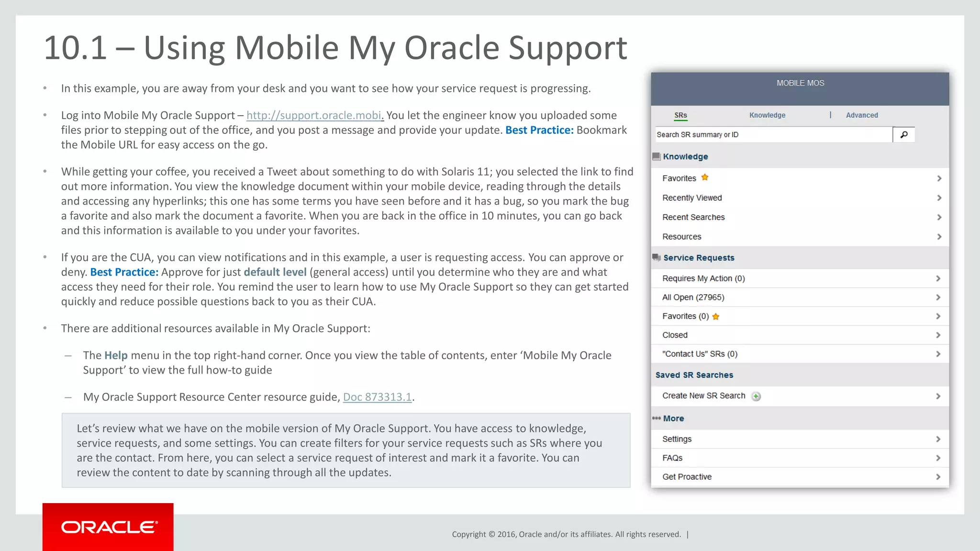Click the star beside Favorites (0)
Image resolution: width=980 pixels, height=551 pixels.
pos(716,317)
